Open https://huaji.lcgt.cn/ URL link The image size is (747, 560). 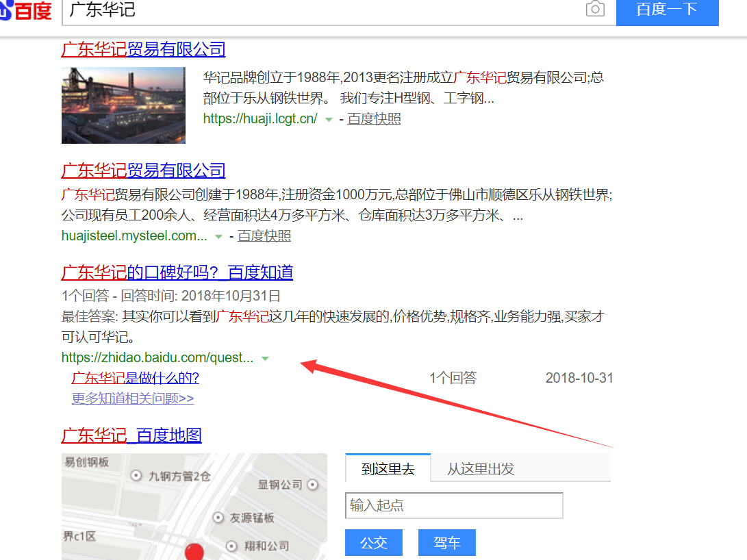pos(260,118)
